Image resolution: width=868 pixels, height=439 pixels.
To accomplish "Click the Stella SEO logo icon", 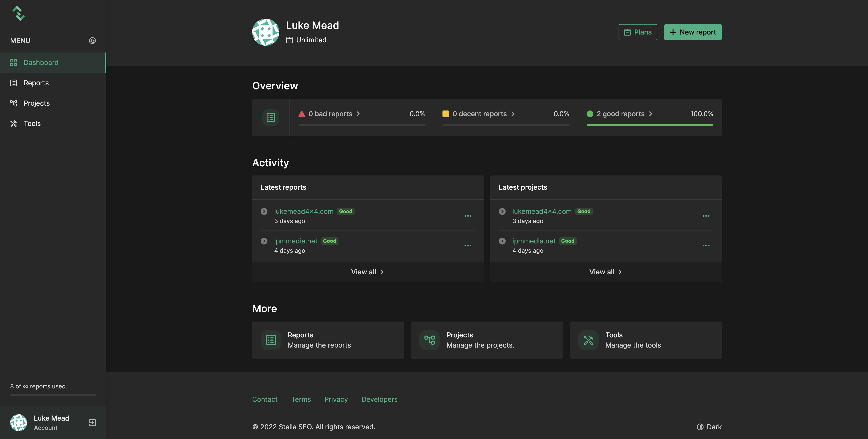I will point(18,14).
